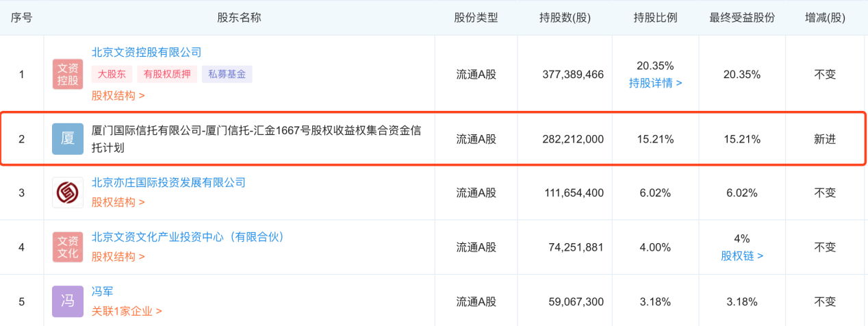Open 关联1家企业 link under 冯军

[x=127, y=311]
